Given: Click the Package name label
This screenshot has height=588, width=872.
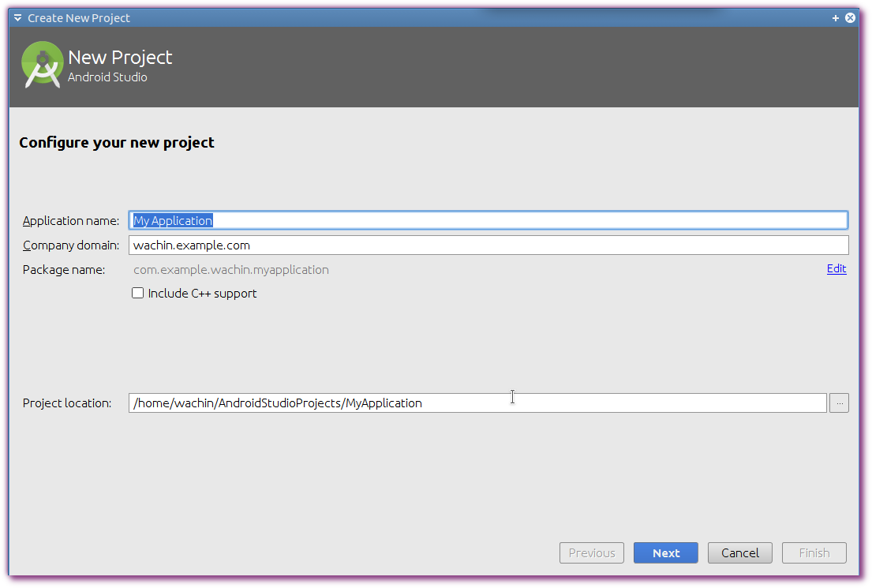Looking at the screenshot, I should (63, 270).
